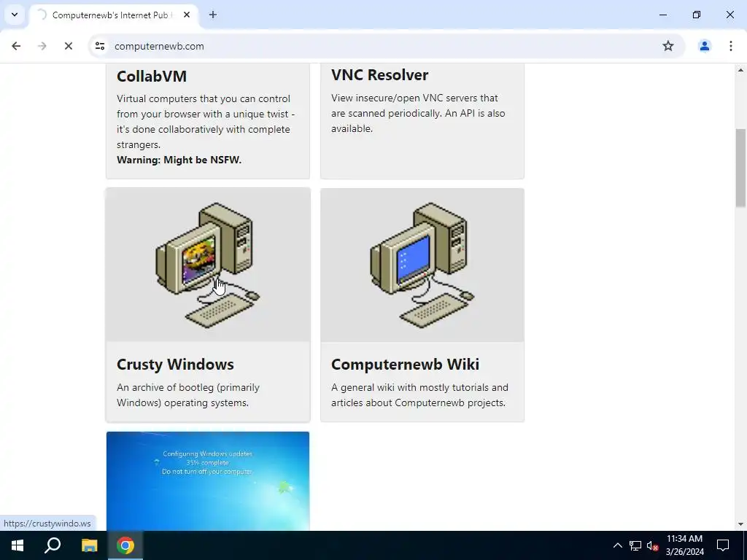Open File Explorer from the taskbar
Viewport: 747px width, 560px height.
click(89, 545)
